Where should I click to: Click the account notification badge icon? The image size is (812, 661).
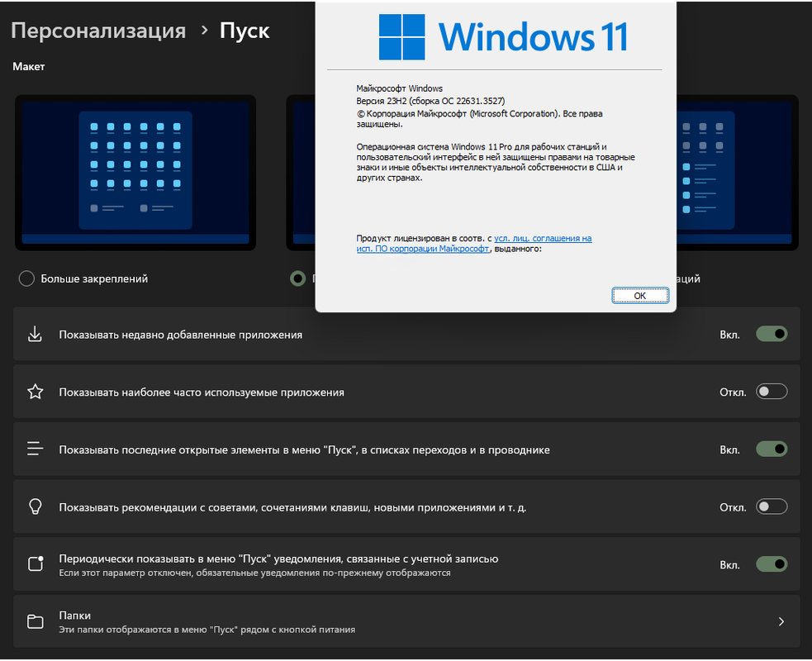(36, 564)
